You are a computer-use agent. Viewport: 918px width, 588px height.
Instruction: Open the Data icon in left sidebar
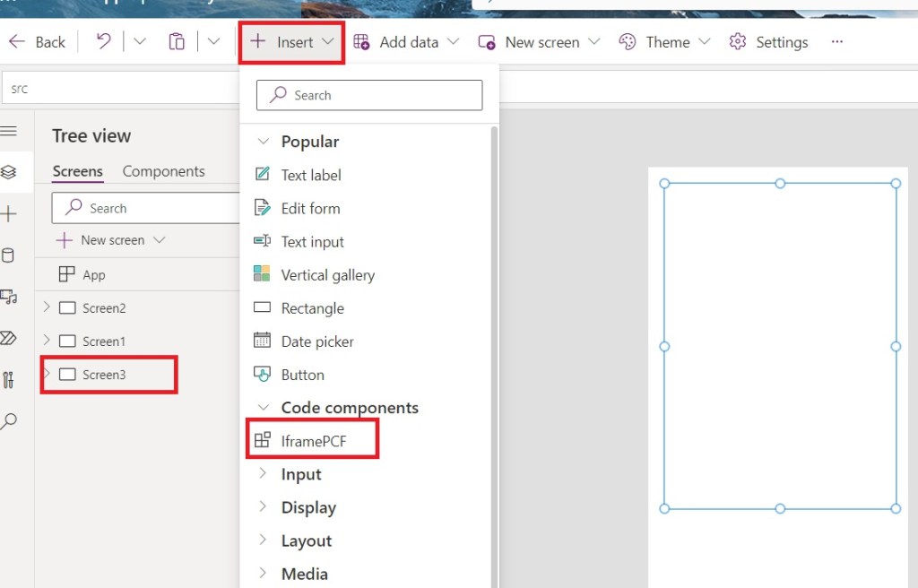(9, 255)
